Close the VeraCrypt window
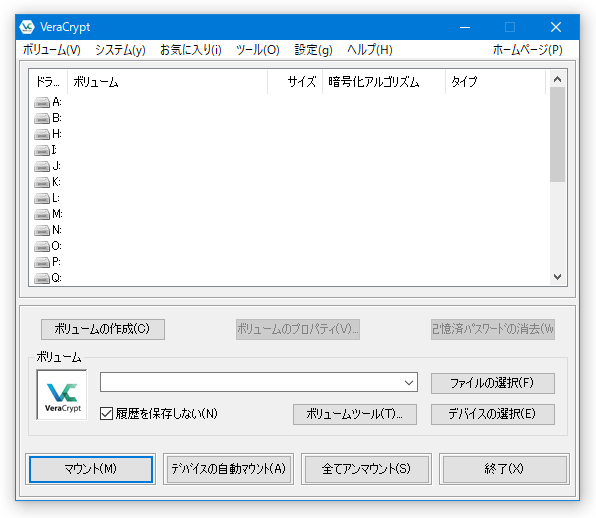The image size is (596, 518). tap(556, 27)
